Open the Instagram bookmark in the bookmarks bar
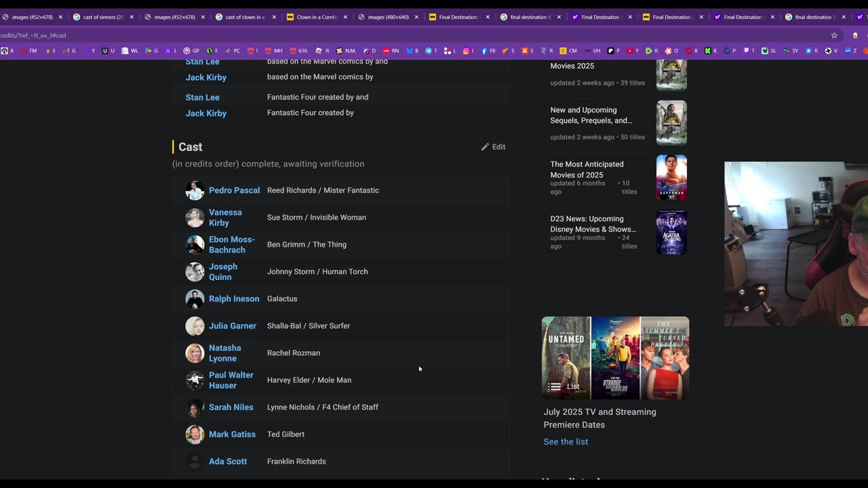The image size is (868, 488). [469, 51]
